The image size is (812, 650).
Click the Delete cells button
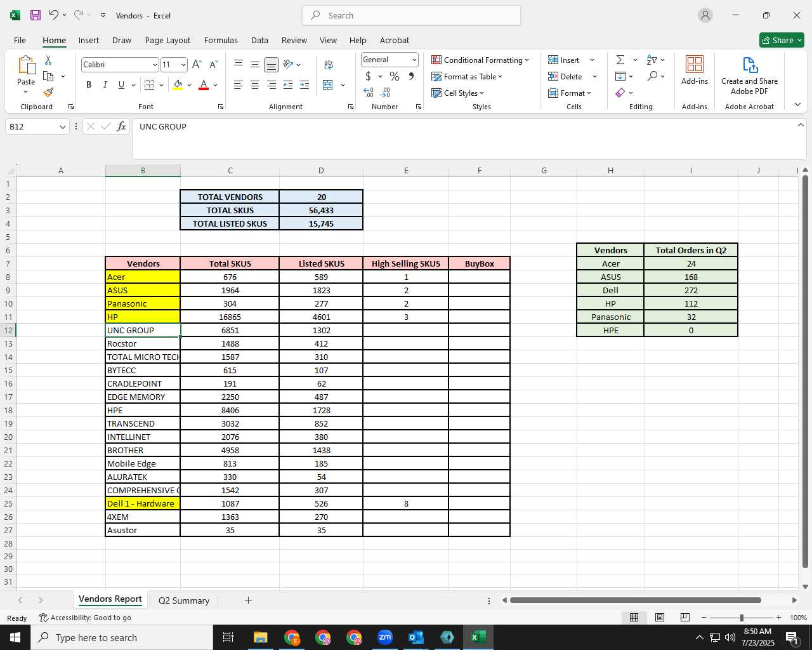pos(566,76)
